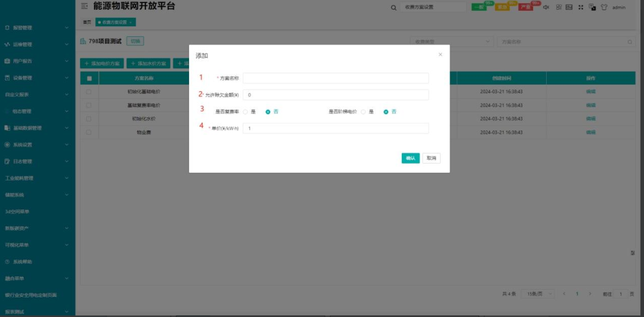The image size is (644, 317).
Task: Click 添加水价方案 button
Action: pos(148,64)
